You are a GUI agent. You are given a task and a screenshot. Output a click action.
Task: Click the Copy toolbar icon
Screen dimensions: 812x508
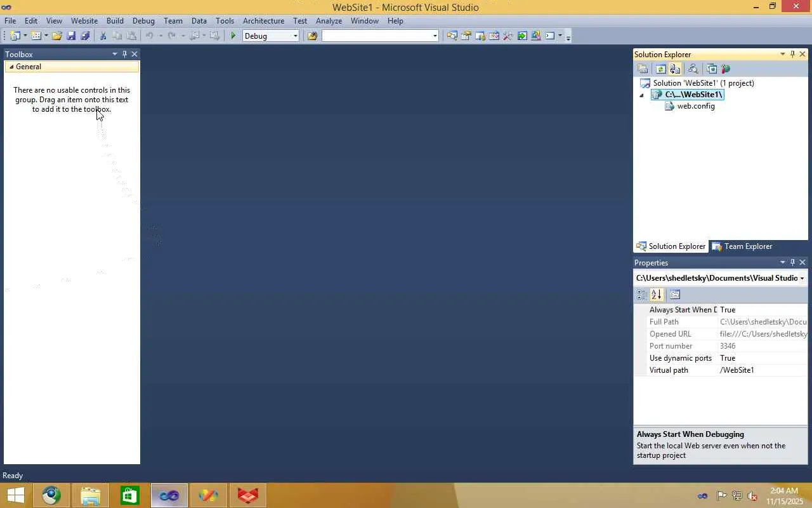(117, 36)
